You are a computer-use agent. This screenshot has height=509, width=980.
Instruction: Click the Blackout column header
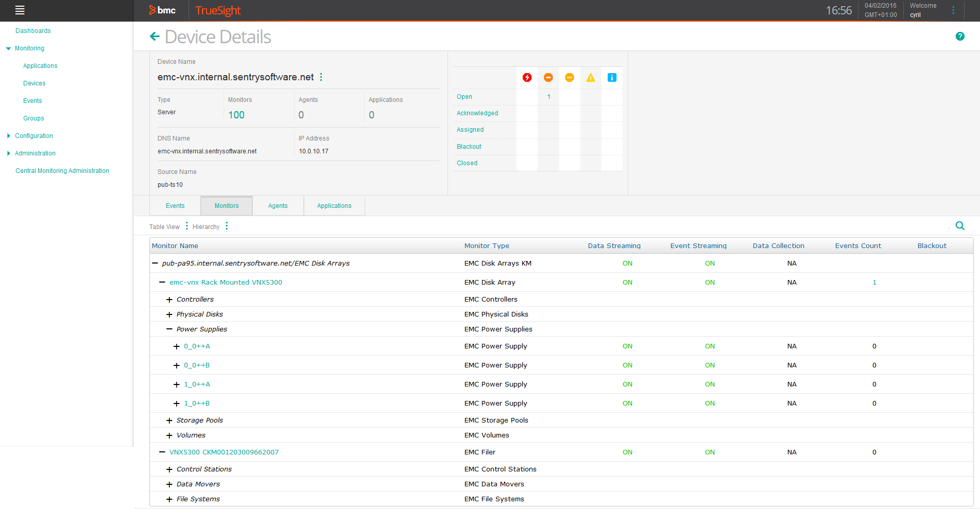932,246
